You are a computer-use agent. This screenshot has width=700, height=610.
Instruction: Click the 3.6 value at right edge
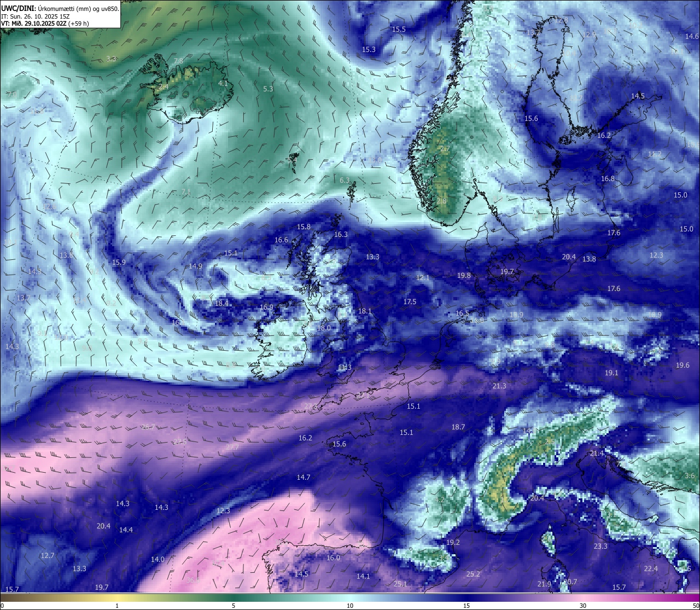tap(690, 475)
